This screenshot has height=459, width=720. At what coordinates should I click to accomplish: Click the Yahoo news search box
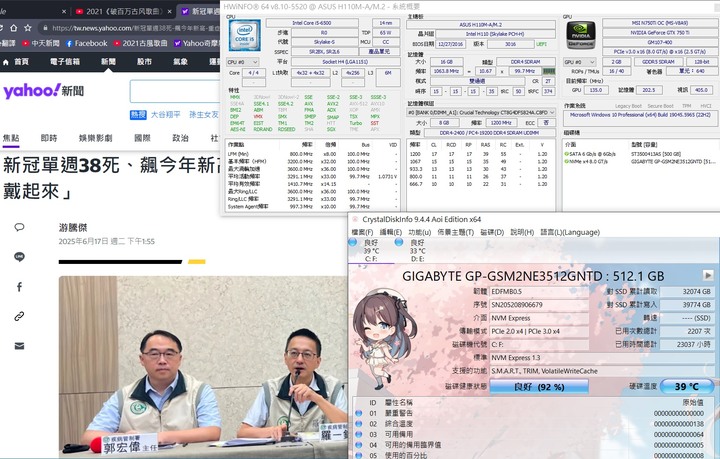[175, 91]
